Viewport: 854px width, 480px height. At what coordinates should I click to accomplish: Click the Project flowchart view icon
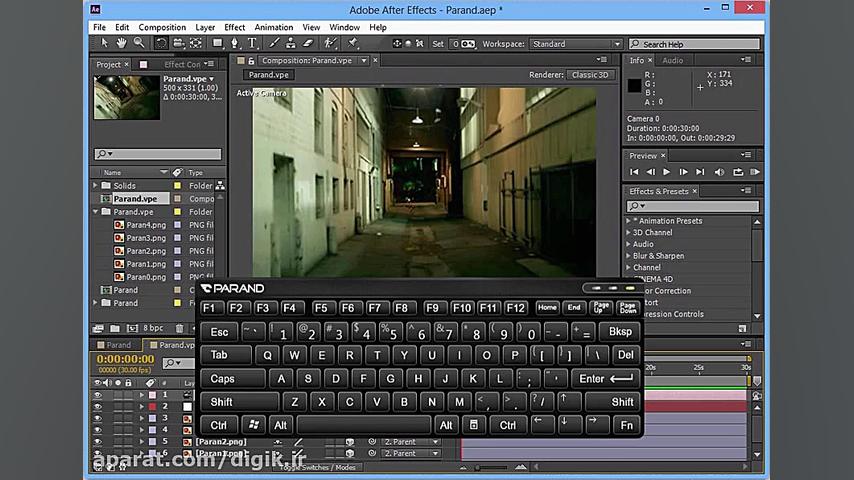pyautogui.click(x=219, y=186)
